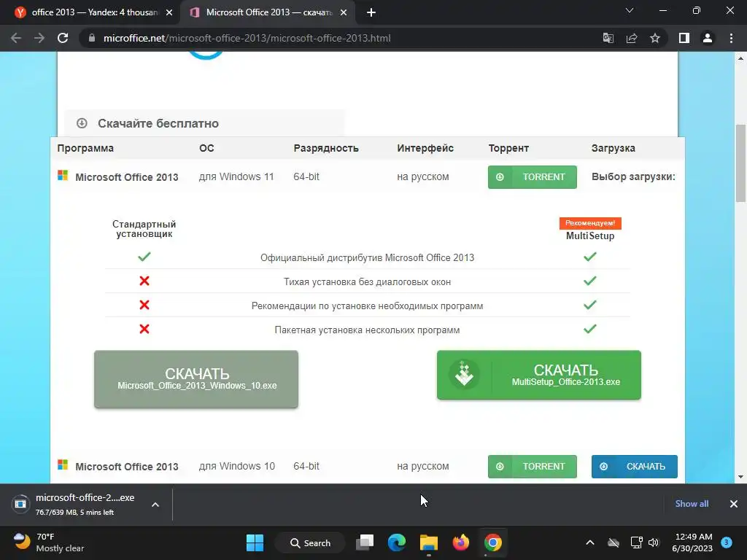
Task: Download Microsoft_Office_2013_Windows_10.exe standard installer
Action: point(196,379)
